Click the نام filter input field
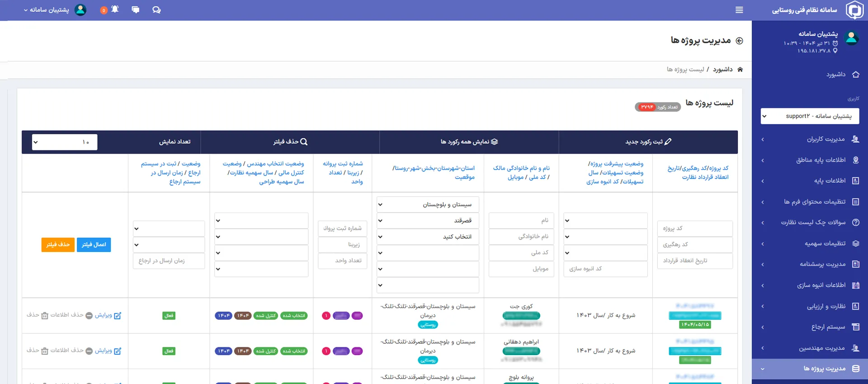Screen dimensions: 868x384 (x=521, y=220)
